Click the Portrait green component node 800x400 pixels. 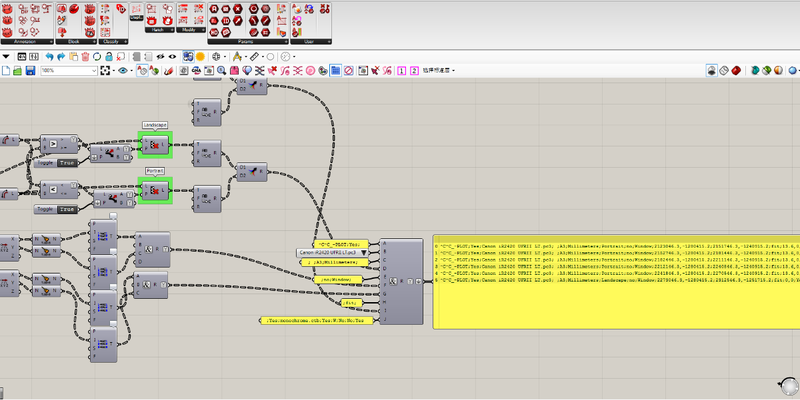pos(156,190)
